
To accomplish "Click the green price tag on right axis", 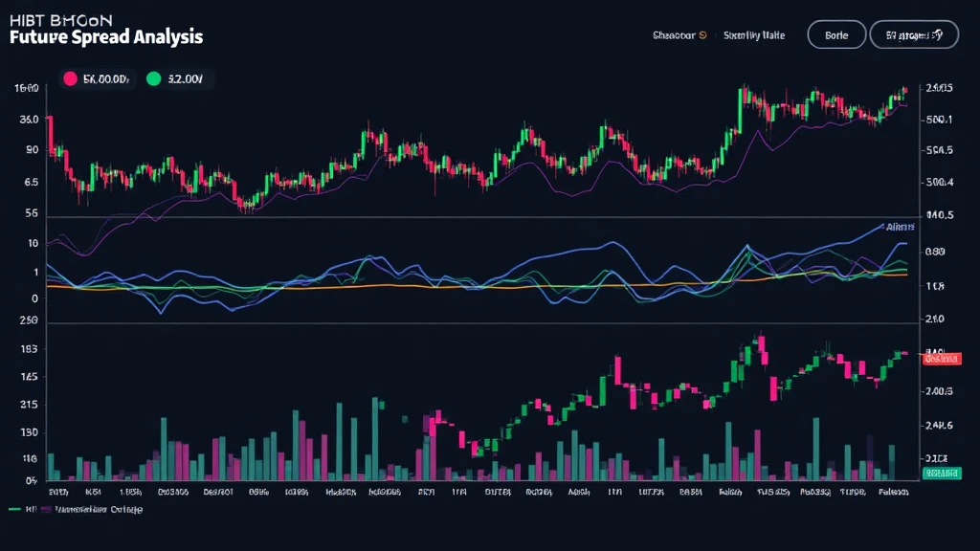I will [x=939, y=474].
